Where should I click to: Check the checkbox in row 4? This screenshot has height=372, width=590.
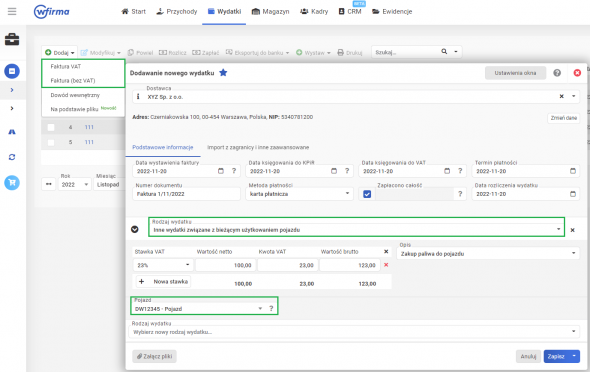coord(51,128)
